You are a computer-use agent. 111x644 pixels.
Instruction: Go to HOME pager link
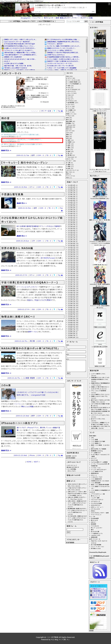click(29, 462)
